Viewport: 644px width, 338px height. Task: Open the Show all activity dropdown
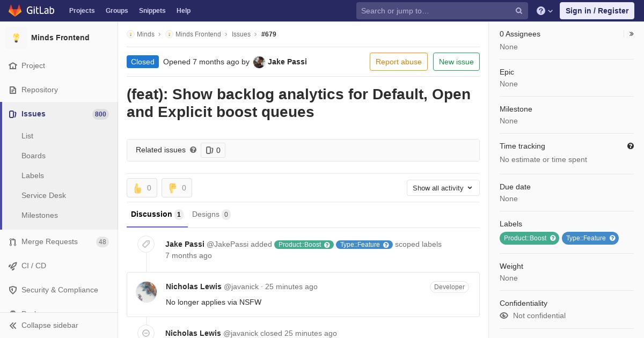pyautogui.click(x=443, y=188)
